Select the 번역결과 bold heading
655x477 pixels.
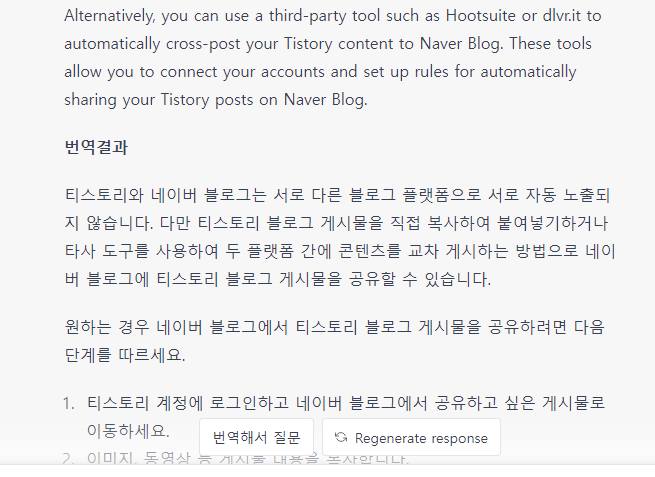(x=96, y=147)
